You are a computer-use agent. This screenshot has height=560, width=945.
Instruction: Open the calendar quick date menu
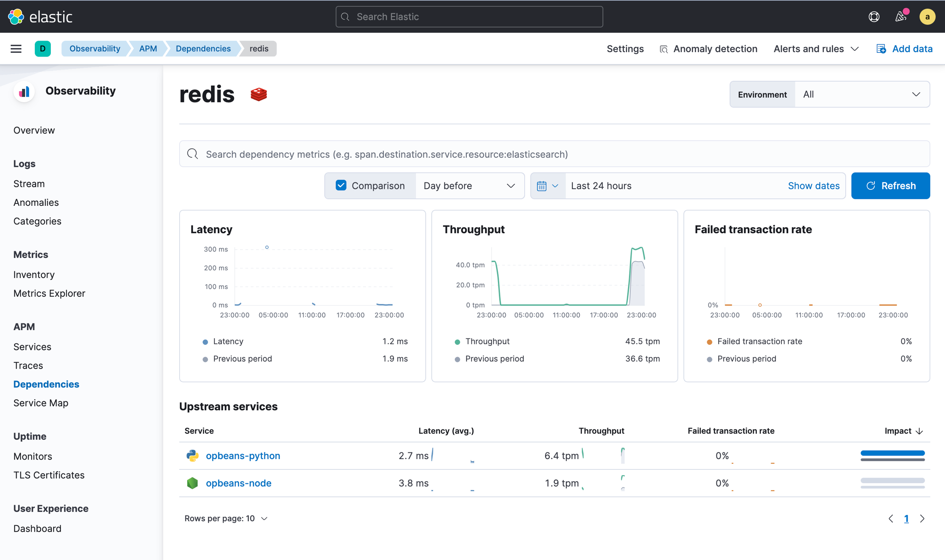tap(547, 186)
